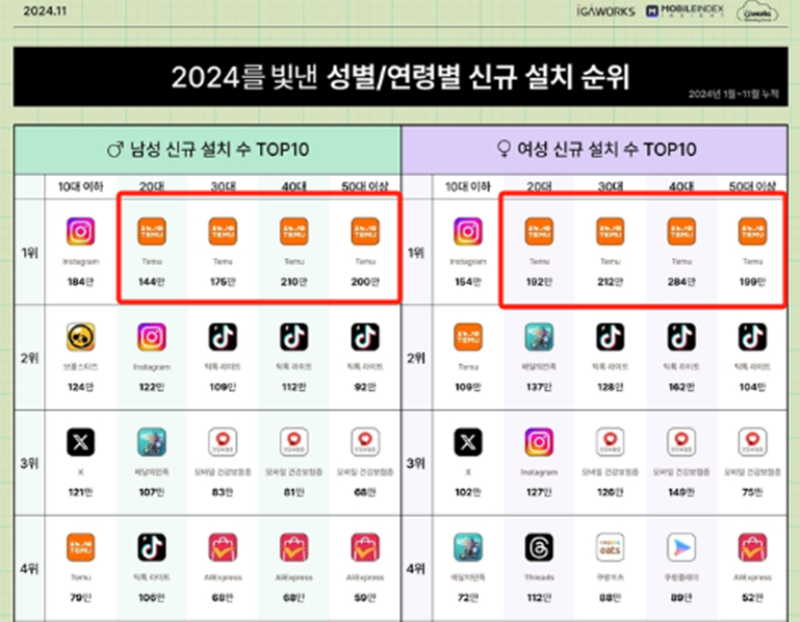Click the IGAWORKS logo at top

tap(605, 12)
